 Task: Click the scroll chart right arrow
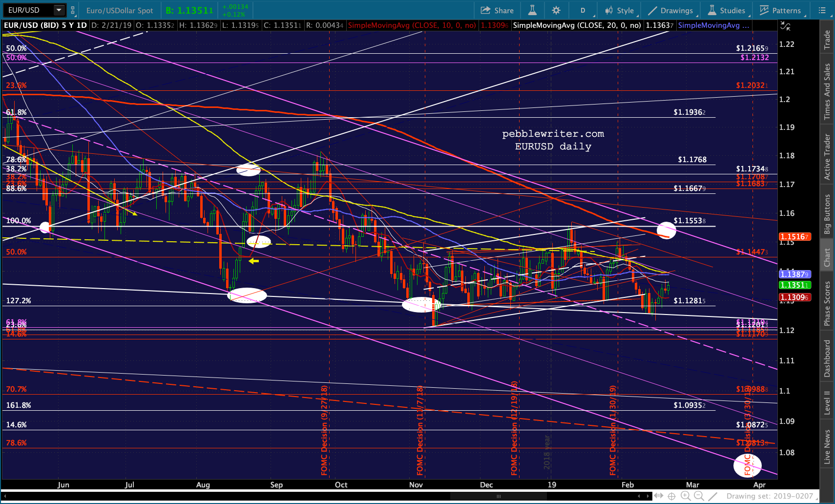tap(648, 496)
